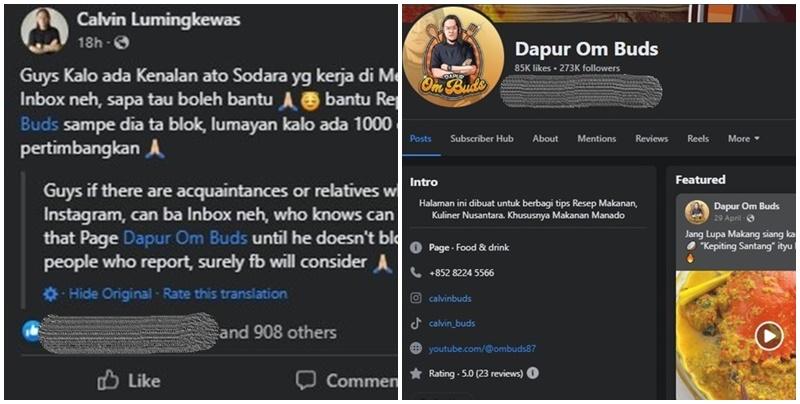Open the Reviews tab

point(652,139)
